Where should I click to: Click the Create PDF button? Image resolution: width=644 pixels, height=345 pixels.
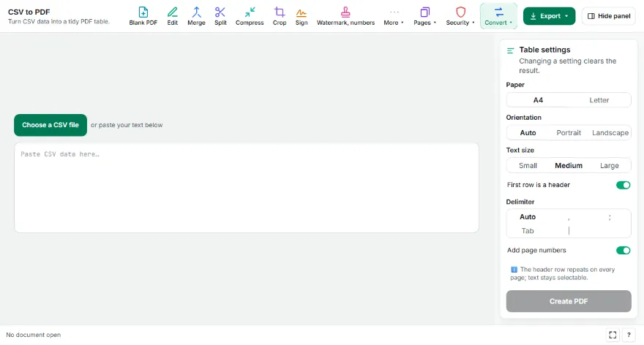tap(569, 302)
